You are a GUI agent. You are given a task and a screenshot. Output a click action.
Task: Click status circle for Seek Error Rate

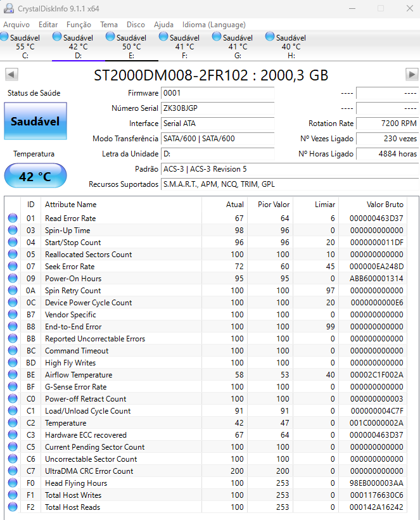[x=13, y=266]
